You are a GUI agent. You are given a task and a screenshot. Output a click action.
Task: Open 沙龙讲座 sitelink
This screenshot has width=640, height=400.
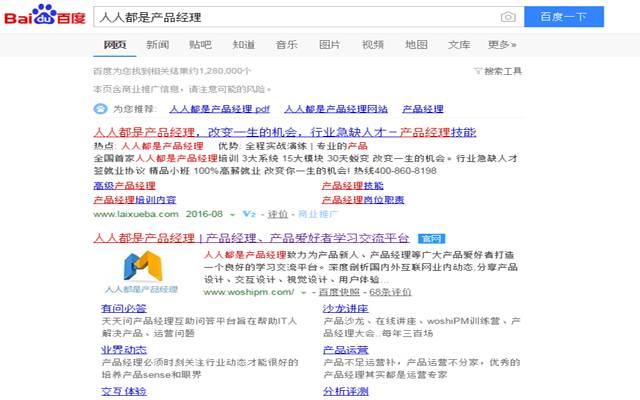tap(346, 309)
